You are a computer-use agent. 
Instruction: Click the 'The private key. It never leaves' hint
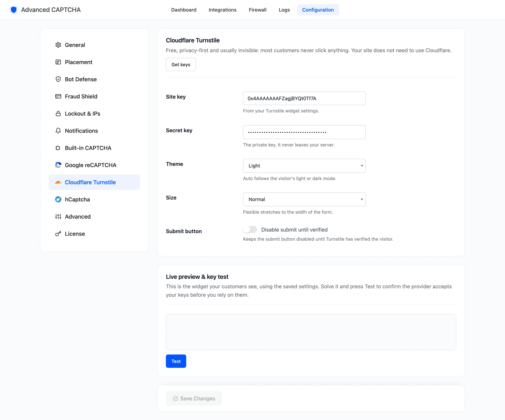coord(289,145)
